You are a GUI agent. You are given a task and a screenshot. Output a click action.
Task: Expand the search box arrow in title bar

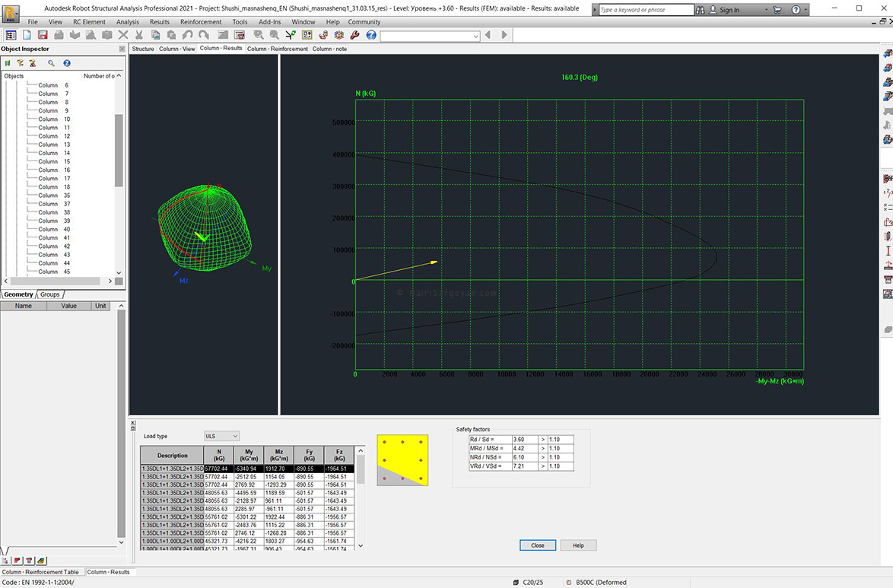tap(595, 10)
